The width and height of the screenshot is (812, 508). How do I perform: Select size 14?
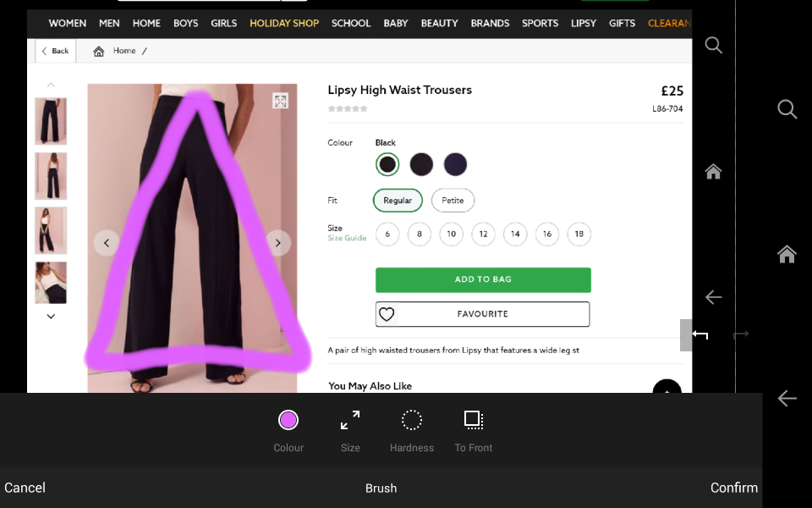click(515, 234)
